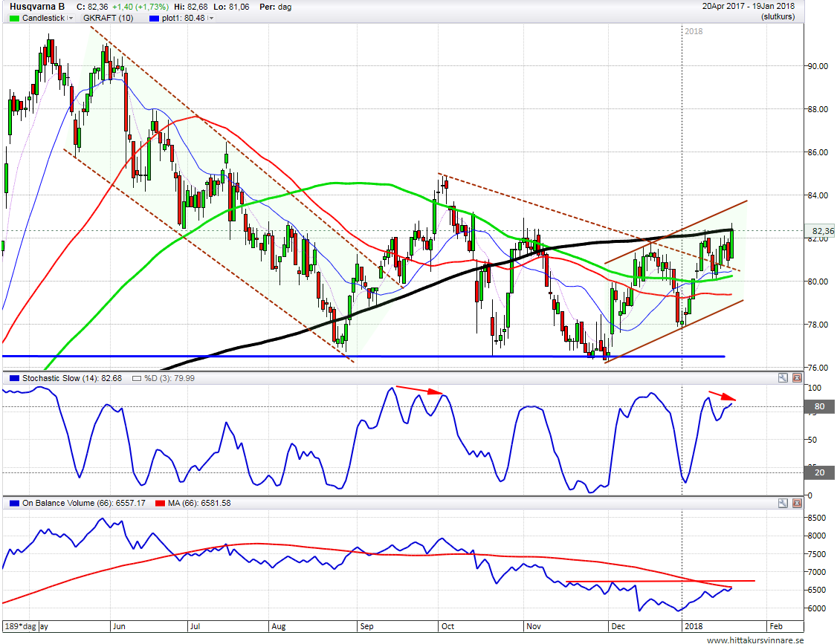The height and width of the screenshot is (644, 837).
Task: Click the 8000 OBV axis label
Action: coord(816,536)
